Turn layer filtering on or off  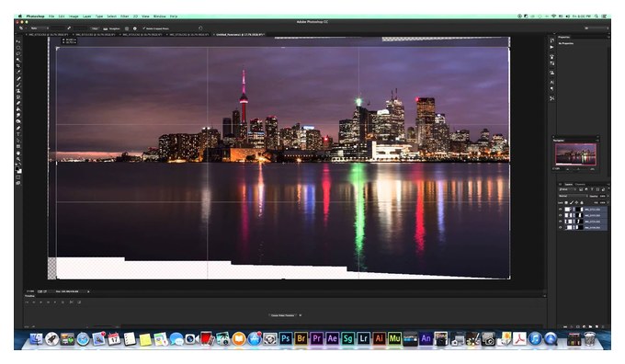[608, 188]
